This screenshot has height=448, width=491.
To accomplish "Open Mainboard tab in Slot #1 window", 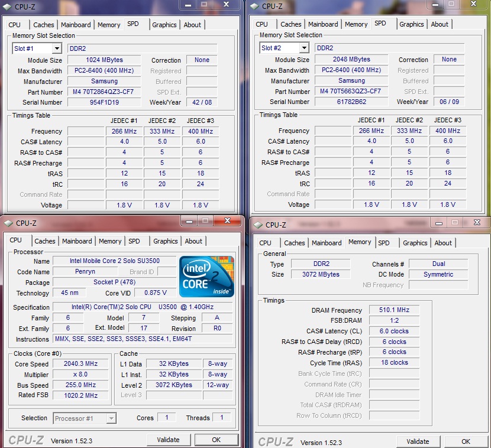I will 76,25.
